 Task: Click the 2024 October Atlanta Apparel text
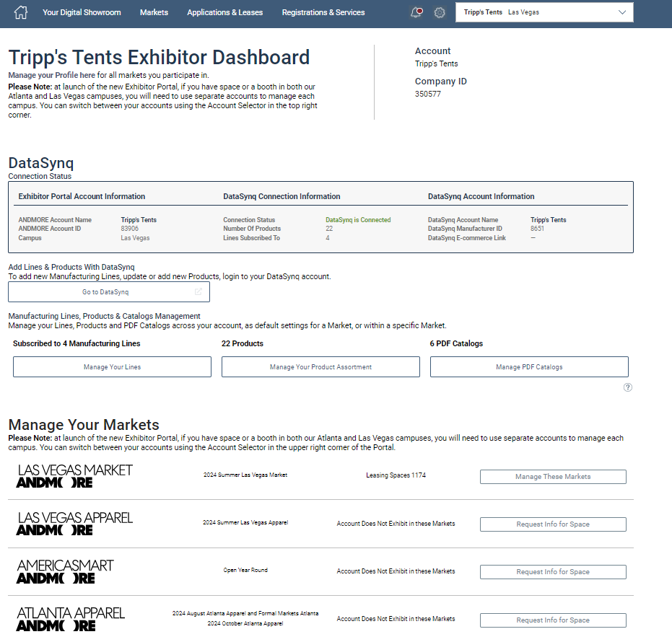[245, 623]
